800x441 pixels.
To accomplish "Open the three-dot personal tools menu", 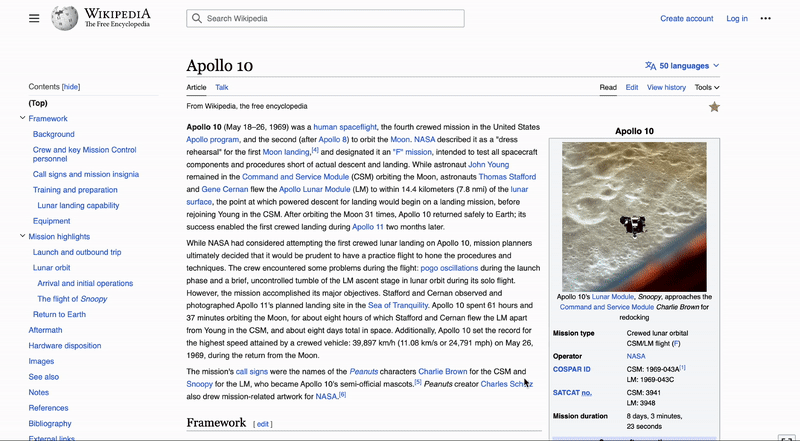I will (765, 18).
